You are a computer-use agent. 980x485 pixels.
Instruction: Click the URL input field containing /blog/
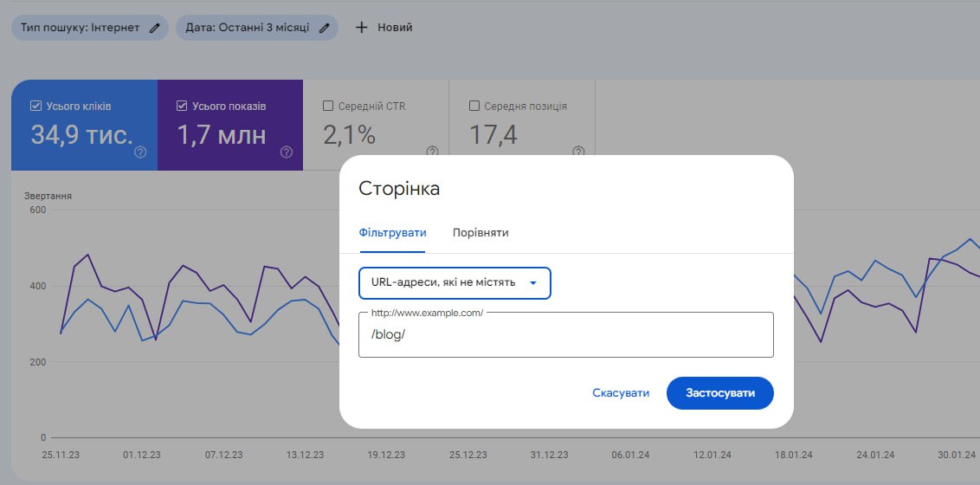pyautogui.click(x=565, y=335)
